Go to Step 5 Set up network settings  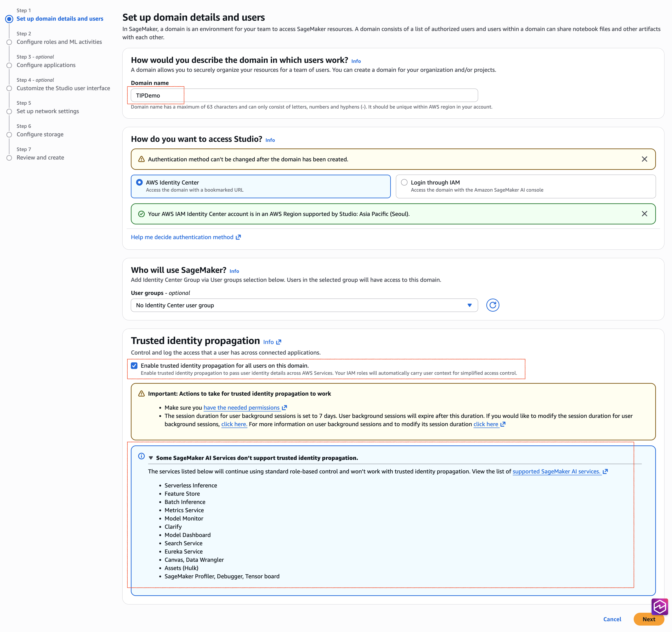(x=48, y=111)
